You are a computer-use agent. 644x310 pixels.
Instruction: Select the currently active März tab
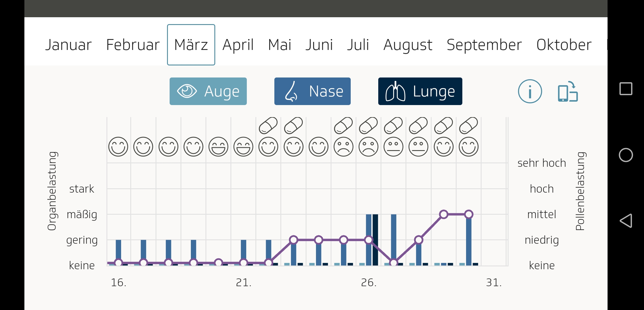pyautogui.click(x=191, y=45)
